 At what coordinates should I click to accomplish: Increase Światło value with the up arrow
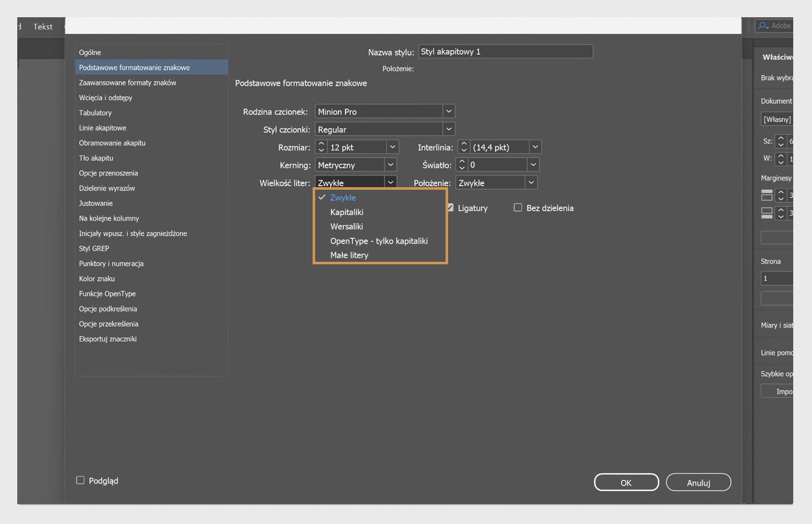click(462, 162)
